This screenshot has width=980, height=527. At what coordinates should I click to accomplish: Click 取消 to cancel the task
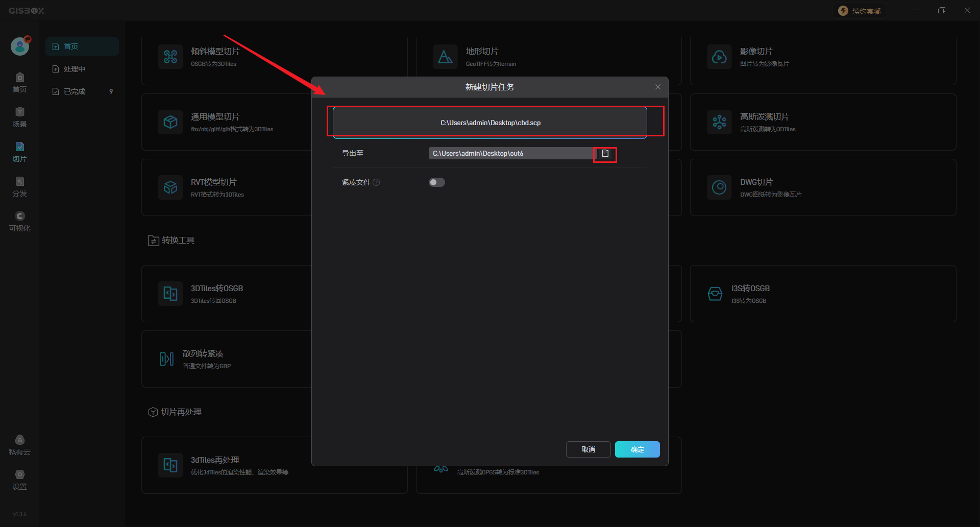click(x=588, y=449)
